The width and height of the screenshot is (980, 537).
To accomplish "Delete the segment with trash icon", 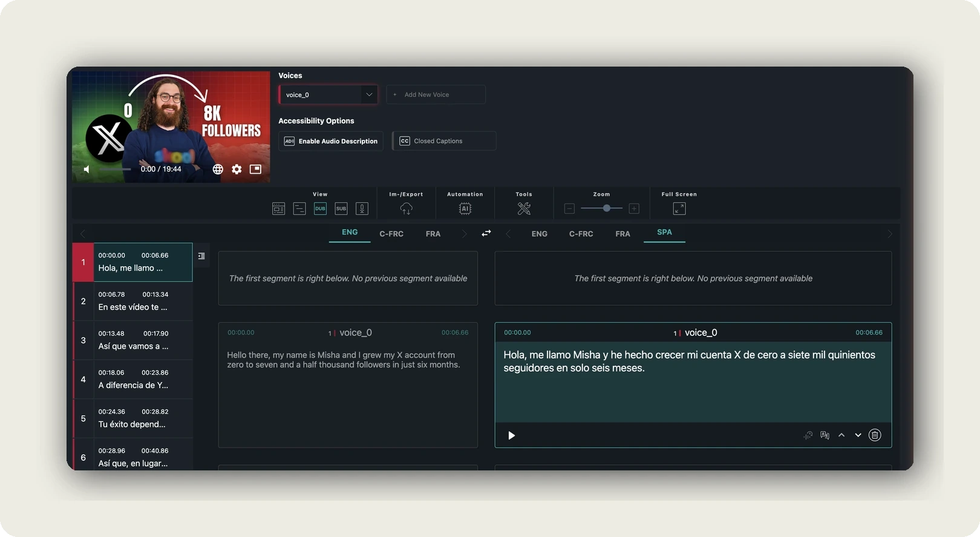I will point(875,435).
